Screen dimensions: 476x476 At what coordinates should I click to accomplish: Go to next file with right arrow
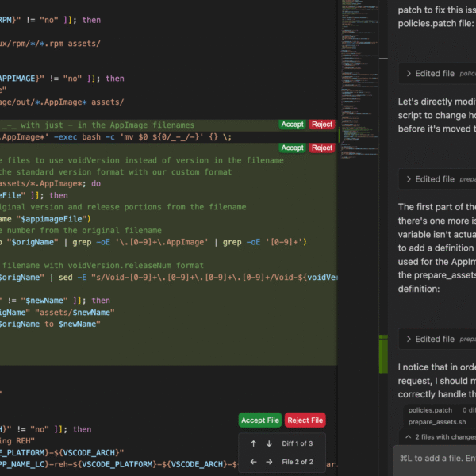pyautogui.click(x=269, y=462)
